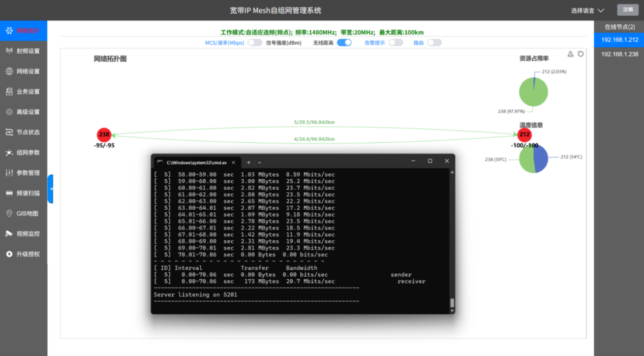Open the 节点状态 icon

click(x=9, y=132)
